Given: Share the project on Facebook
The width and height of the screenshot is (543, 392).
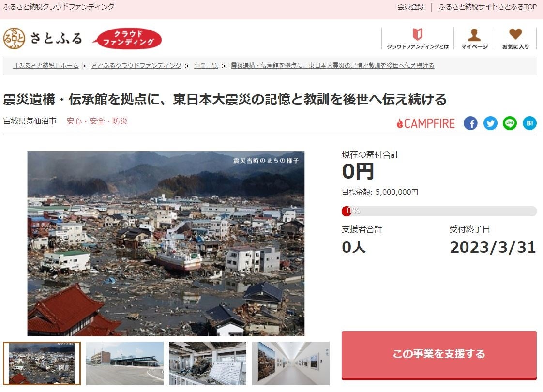Looking at the screenshot, I should point(470,123).
